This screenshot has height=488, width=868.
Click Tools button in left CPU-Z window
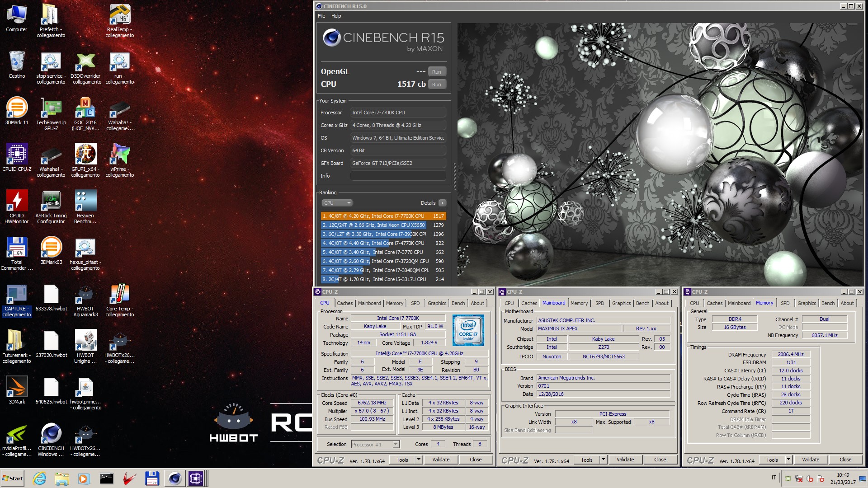(x=402, y=460)
